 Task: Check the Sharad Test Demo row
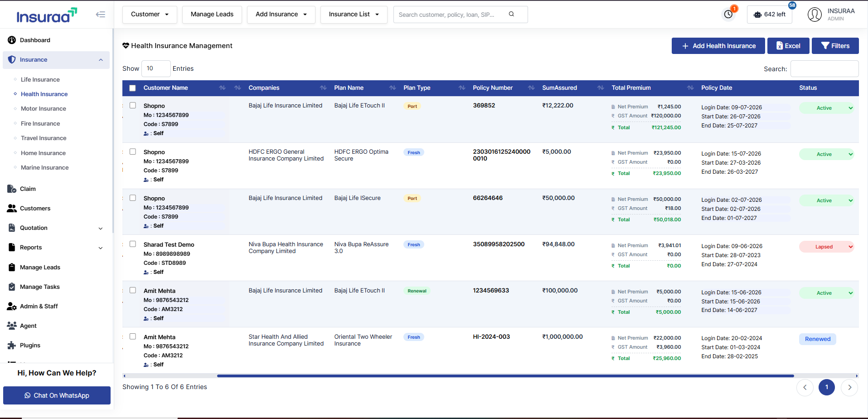[x=133, y=244]
